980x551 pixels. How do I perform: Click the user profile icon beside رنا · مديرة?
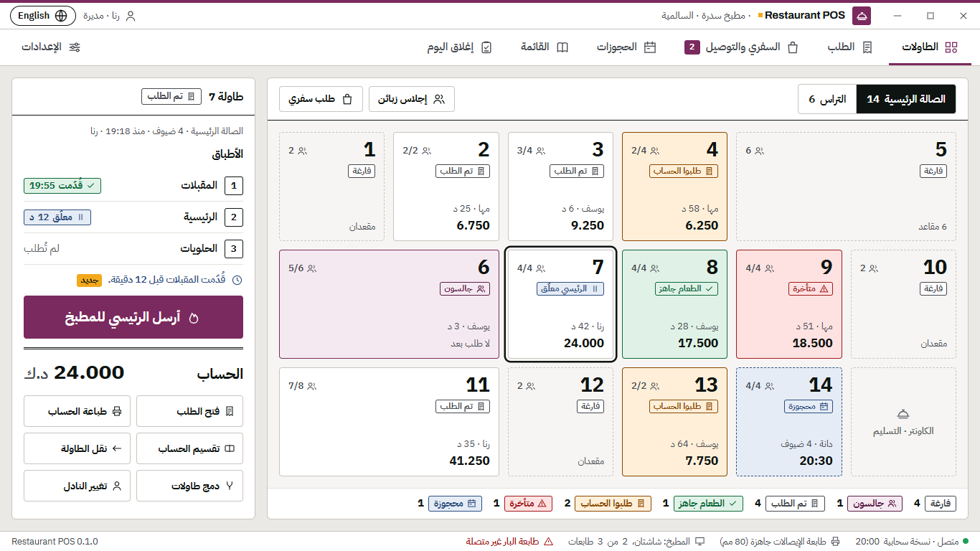coord(130,16)
